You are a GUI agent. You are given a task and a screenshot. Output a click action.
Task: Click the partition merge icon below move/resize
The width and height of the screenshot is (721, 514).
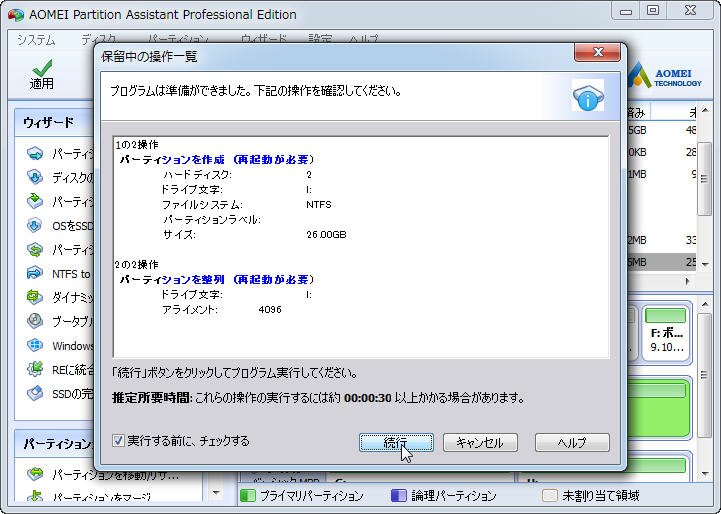(35, 496)
